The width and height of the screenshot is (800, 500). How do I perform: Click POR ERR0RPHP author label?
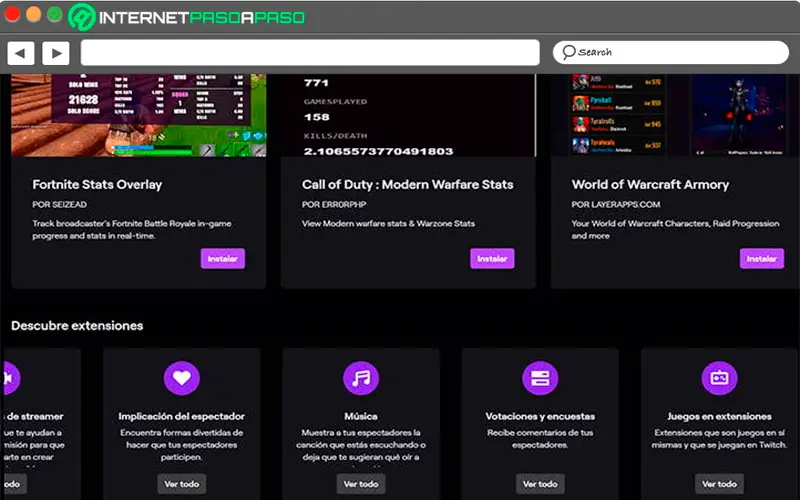click(334, 205)
